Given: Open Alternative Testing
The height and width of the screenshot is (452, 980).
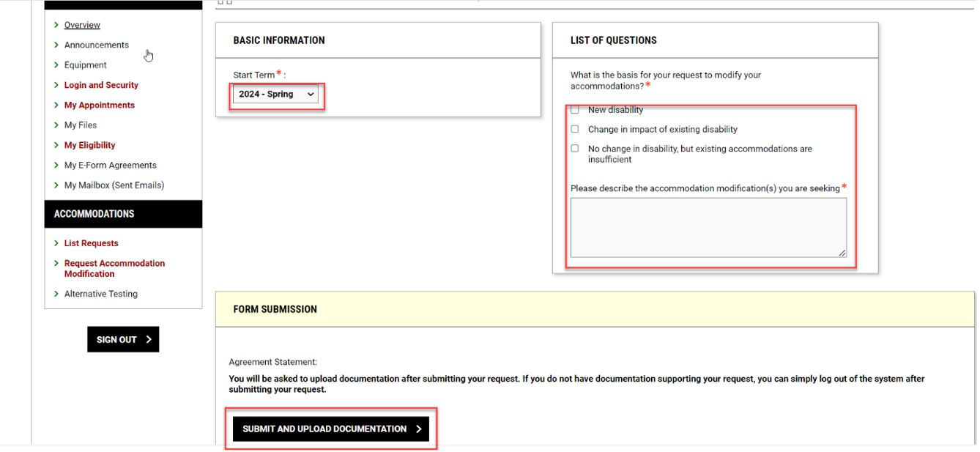Looking at the screenshot, I should (100, 294).
